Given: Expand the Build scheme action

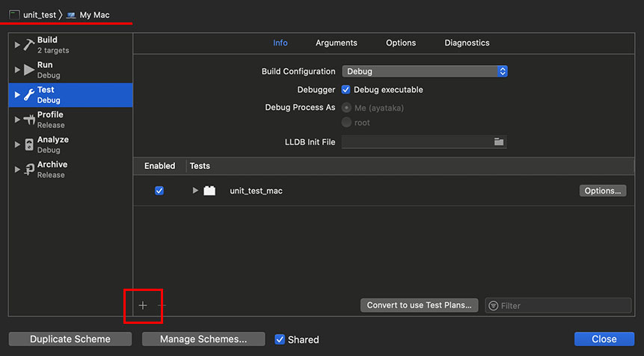Looking at the screenshot, I should point(17,45).
